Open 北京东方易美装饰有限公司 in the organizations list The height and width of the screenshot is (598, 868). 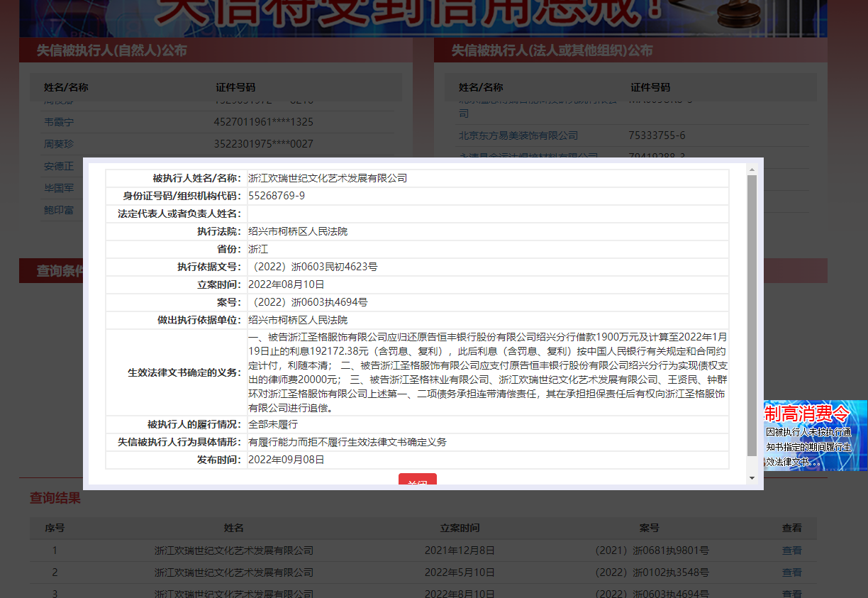[x=518, y=135]
